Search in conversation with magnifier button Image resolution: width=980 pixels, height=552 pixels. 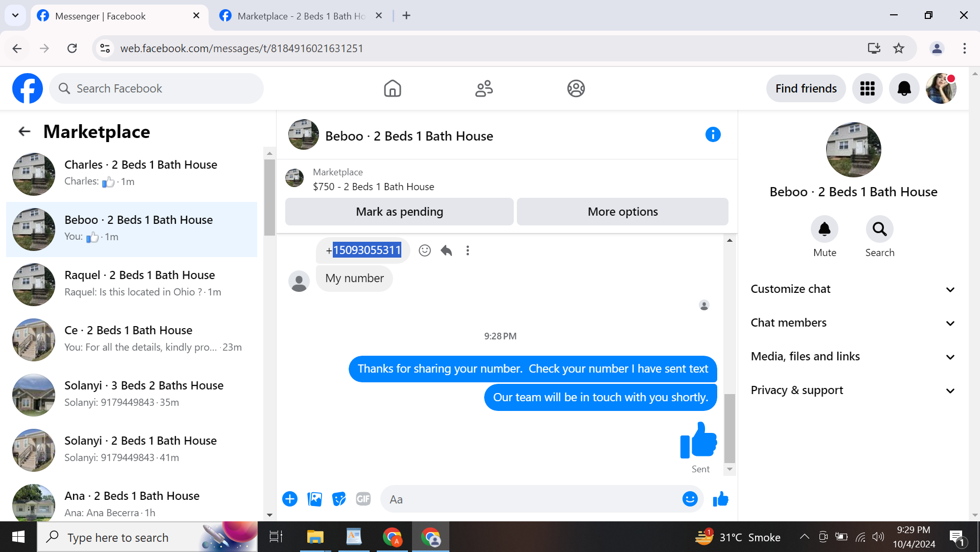(x=879, y=229)
